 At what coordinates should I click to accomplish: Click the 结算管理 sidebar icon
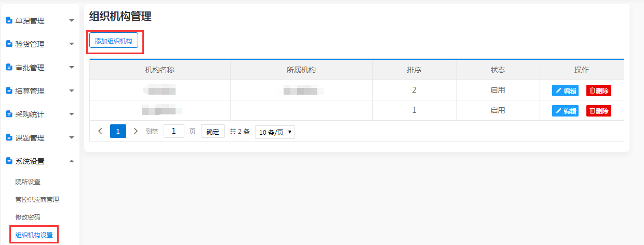(9, 91)
